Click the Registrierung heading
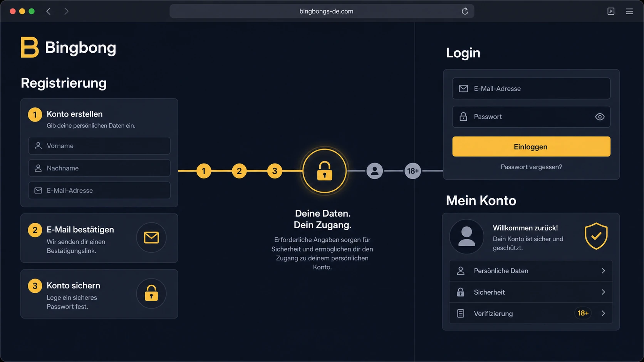The height and width of the screenshot is (362, 644). [x=64, y=83]
